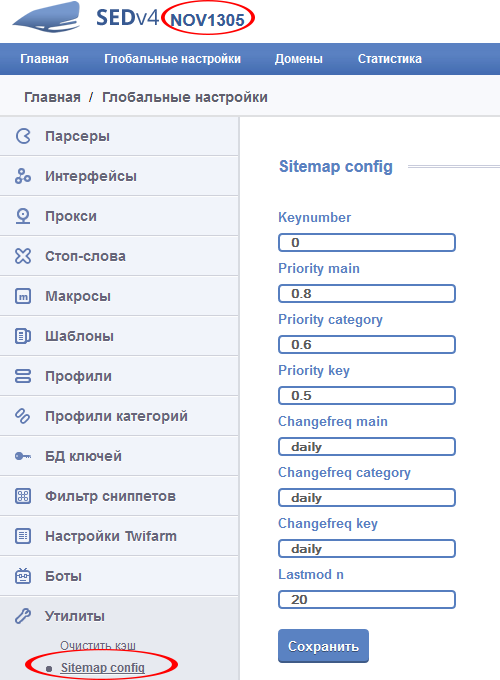Image resolution: width=500 pixels, height=680 pixels.
Task: Click the Утилиты wrench icon
Action: [x=23, y=616]
